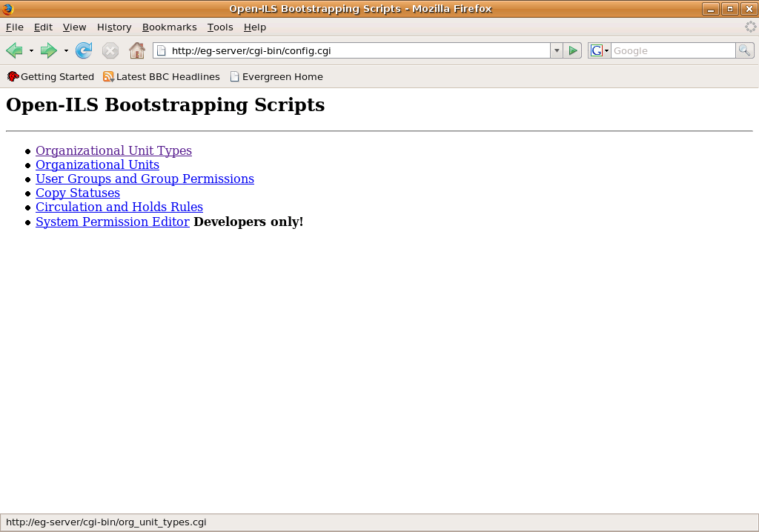Open the System Permission Editor link
The width and height of the screenshot is (759, 532).
pos(113,222)
